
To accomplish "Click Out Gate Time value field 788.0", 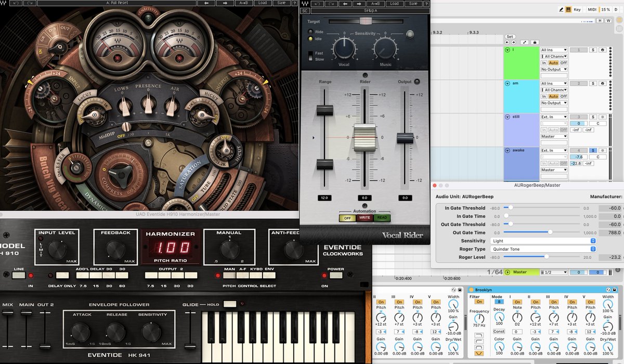I will tap(610, 233).
